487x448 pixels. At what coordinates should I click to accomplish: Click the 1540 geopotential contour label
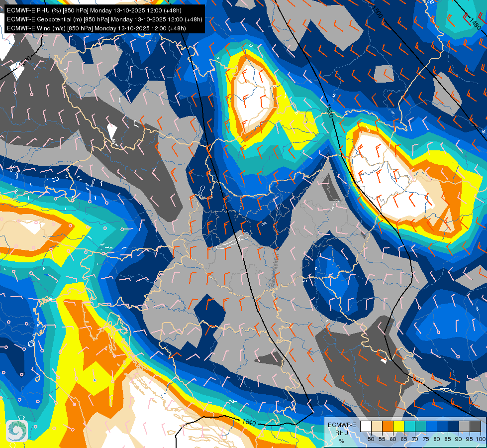(249, 422)
